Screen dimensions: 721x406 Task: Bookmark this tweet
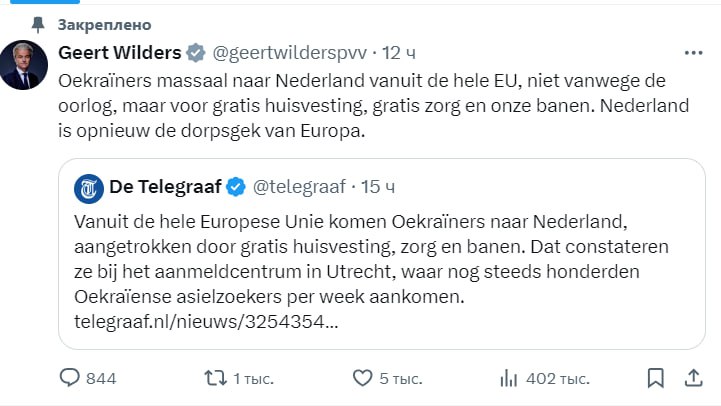[656, 378]
